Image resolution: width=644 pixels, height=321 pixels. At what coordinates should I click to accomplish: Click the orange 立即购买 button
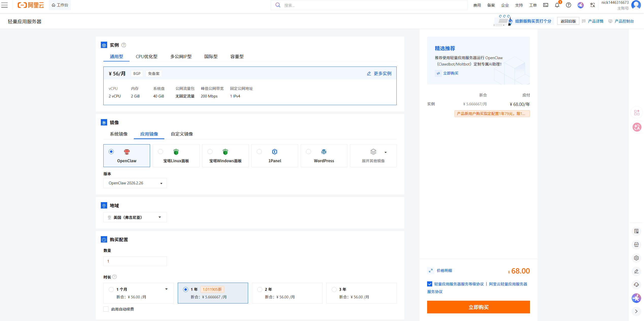478,307
